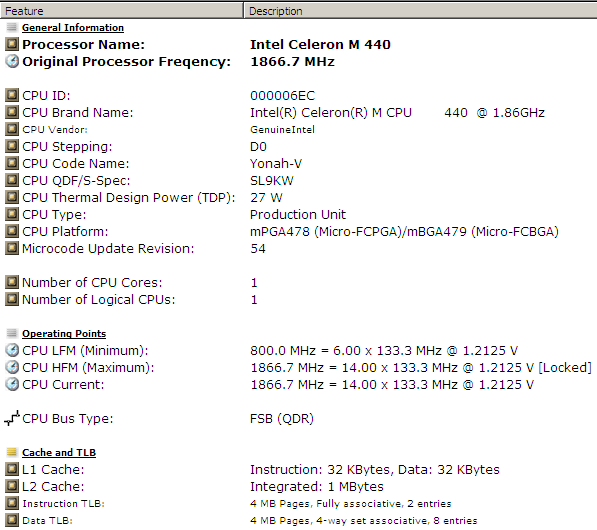Click the chip icon beside Instruction TLB
The width and height of the screenshot is (597, 530).
(x=12, y=503)
